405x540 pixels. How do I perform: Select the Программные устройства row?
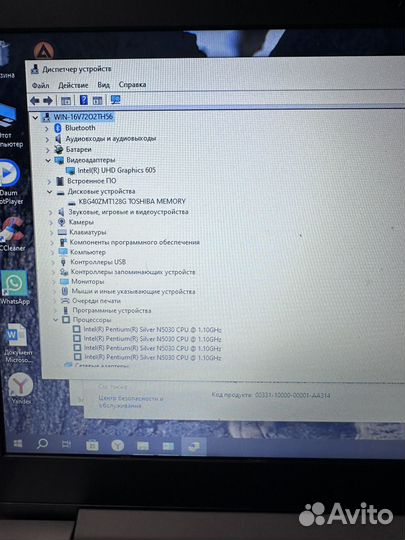click(x=112, y=311)
